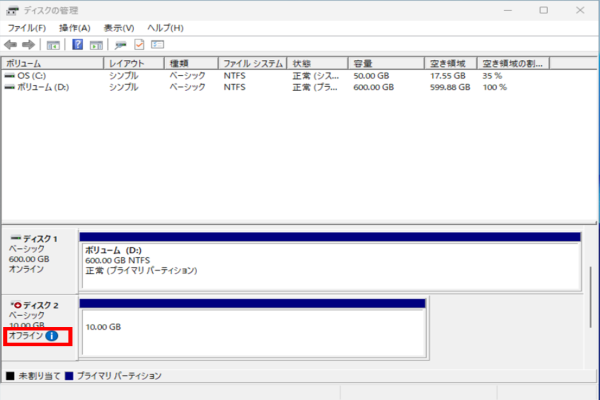Select the 600.00 GB NTFS partition block
The height and width of the screenshot is (400, 600).
tap(330, 265)
